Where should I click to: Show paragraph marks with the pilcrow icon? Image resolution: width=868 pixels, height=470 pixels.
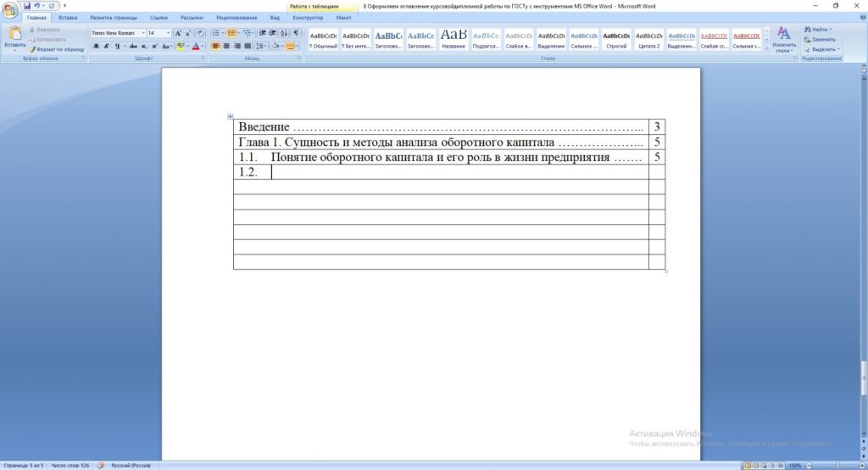tap(297, 33)
